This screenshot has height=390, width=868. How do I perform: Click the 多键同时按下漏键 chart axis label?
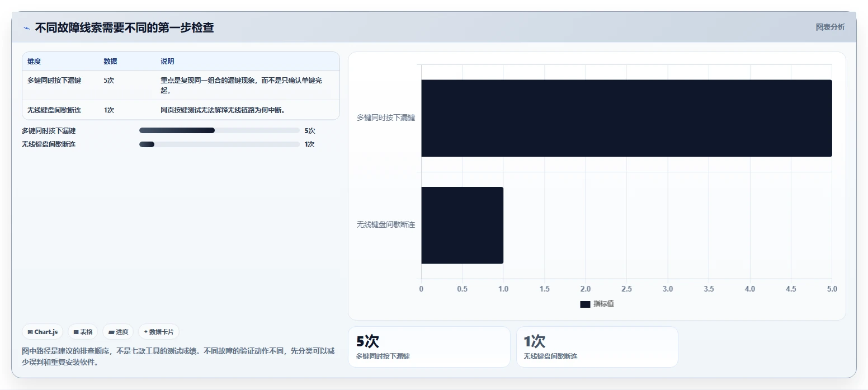click(x=386, y=118)
